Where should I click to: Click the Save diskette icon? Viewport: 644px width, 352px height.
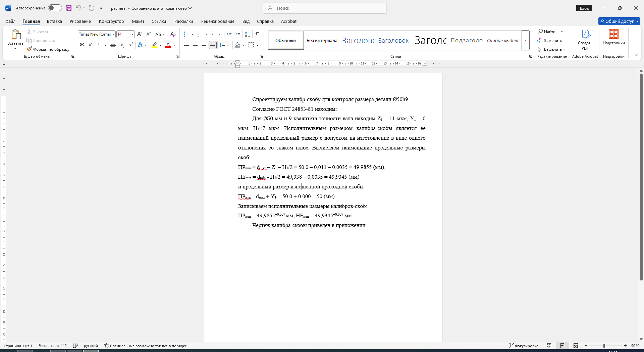click(69, 8)
